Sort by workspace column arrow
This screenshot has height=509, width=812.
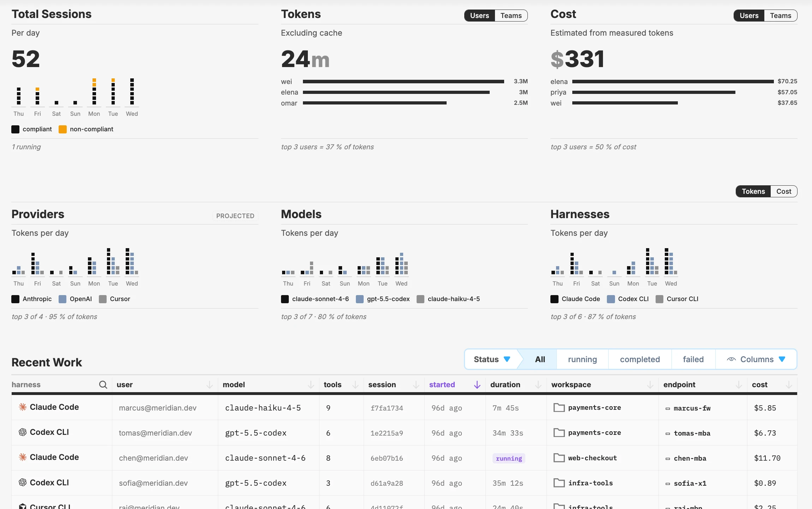(650, 385)
